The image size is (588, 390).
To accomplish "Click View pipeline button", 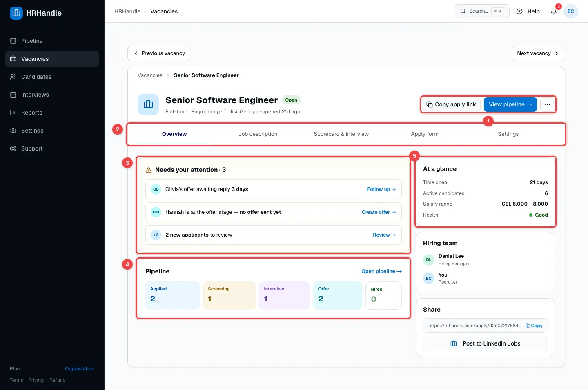I will [x=510, y=104].
